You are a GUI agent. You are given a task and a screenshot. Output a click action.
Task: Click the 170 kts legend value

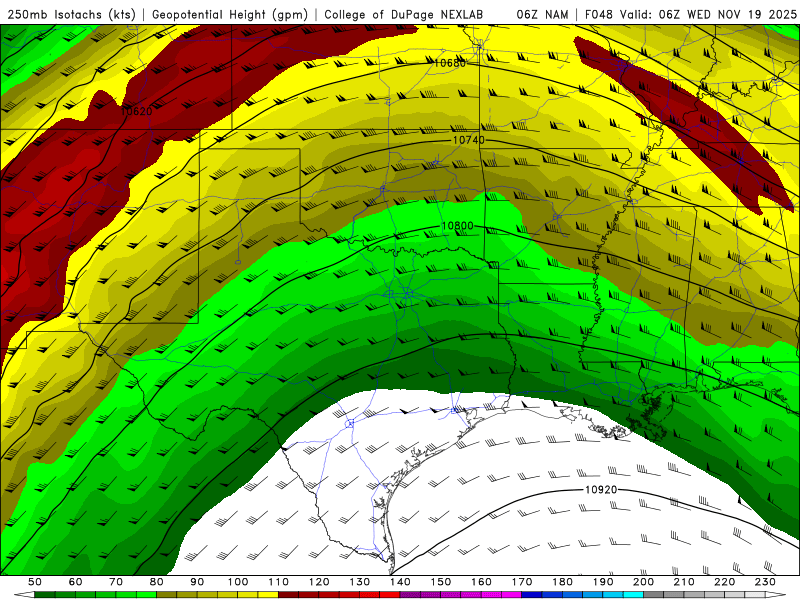tap(522, 582)
